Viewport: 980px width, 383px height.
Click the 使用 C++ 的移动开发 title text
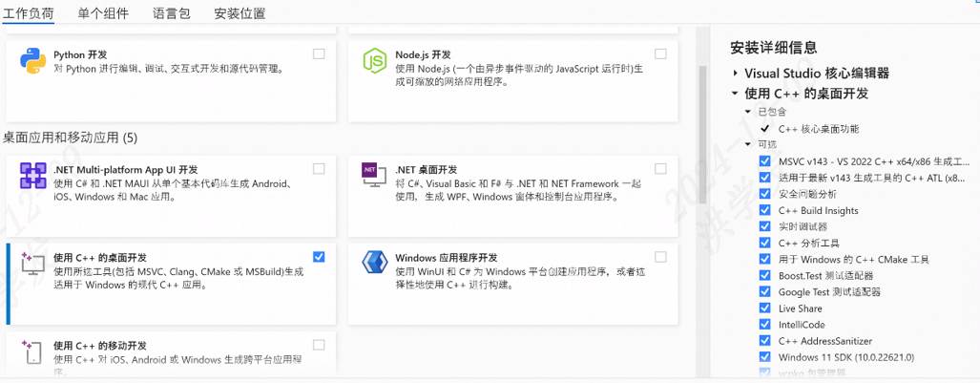click(100, 346)
